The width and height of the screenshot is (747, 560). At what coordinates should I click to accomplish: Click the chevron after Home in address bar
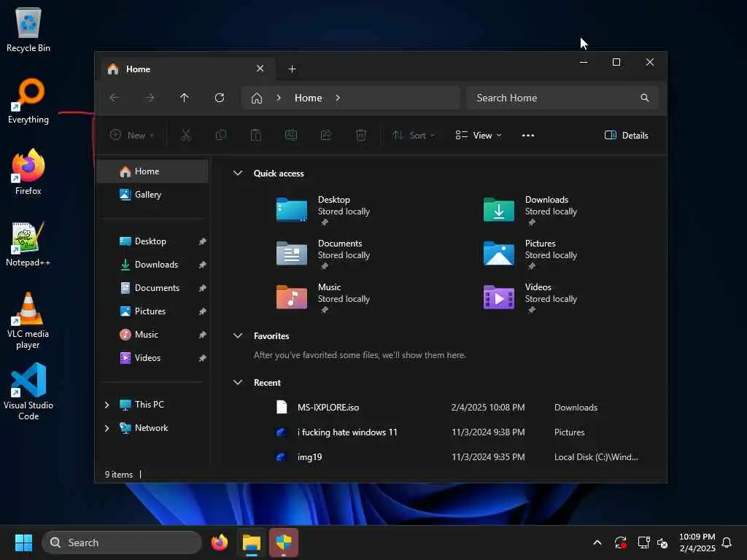coord(337,98)
